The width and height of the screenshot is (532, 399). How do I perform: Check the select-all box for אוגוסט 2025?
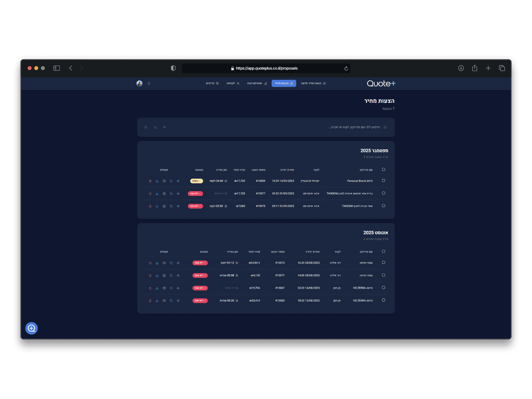coord(383,252)
